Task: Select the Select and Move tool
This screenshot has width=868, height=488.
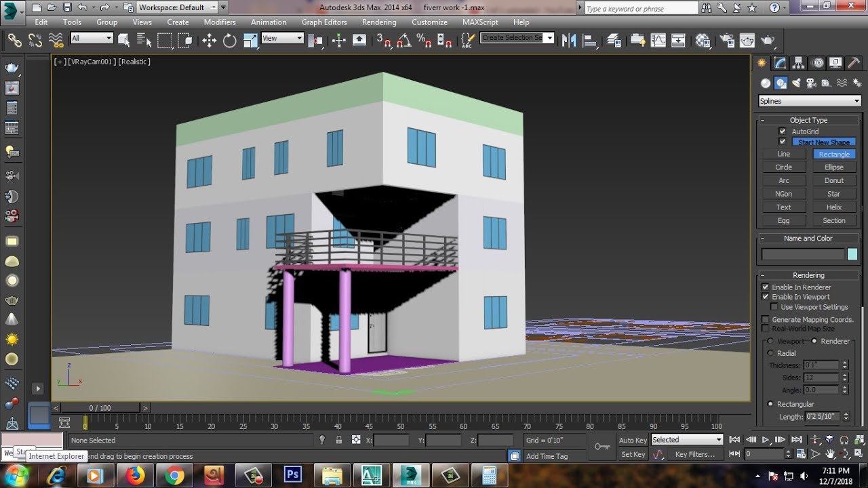Action: click(x=209, y=41)
